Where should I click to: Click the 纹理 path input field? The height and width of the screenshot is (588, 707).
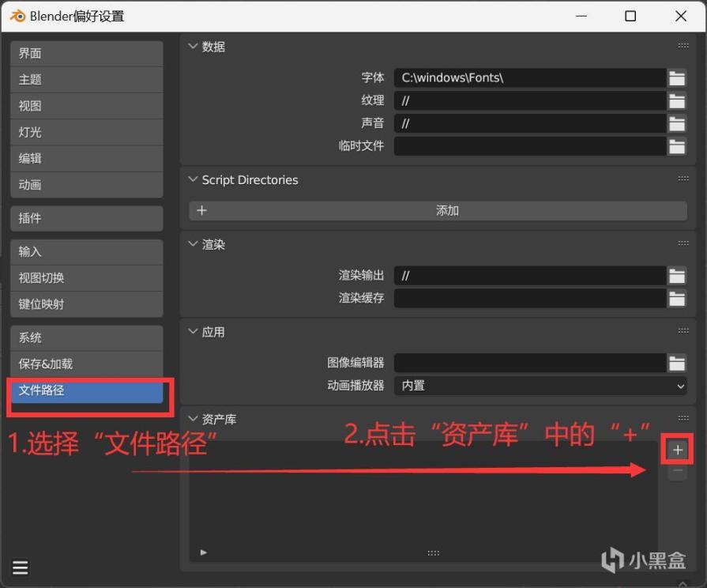point(530,100)
